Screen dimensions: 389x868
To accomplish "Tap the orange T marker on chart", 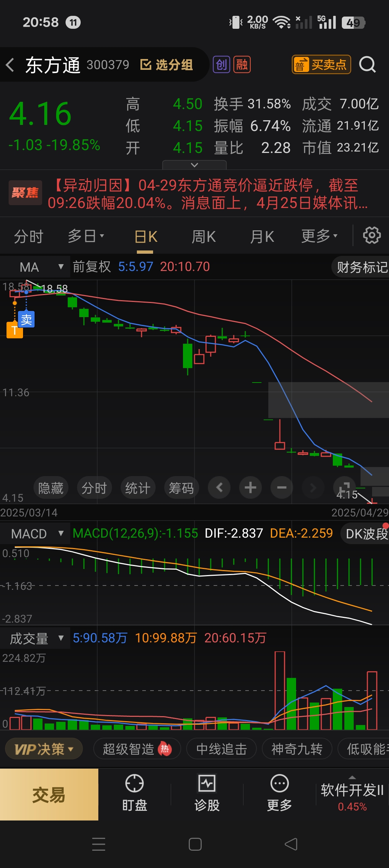I will [x=15, y=330].
